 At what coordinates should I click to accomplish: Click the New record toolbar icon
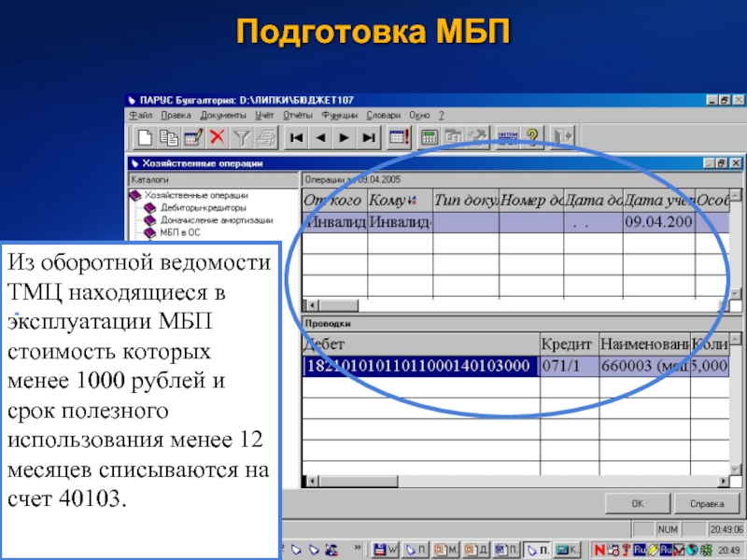(145, 137)
